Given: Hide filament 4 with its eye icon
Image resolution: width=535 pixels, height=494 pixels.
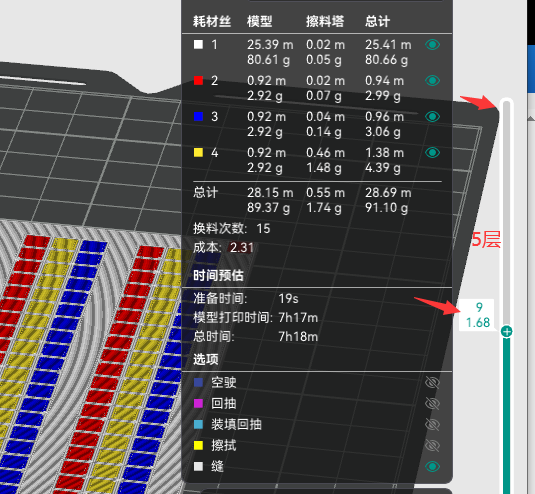Looking at the screenshot, I should pos(432,152).
